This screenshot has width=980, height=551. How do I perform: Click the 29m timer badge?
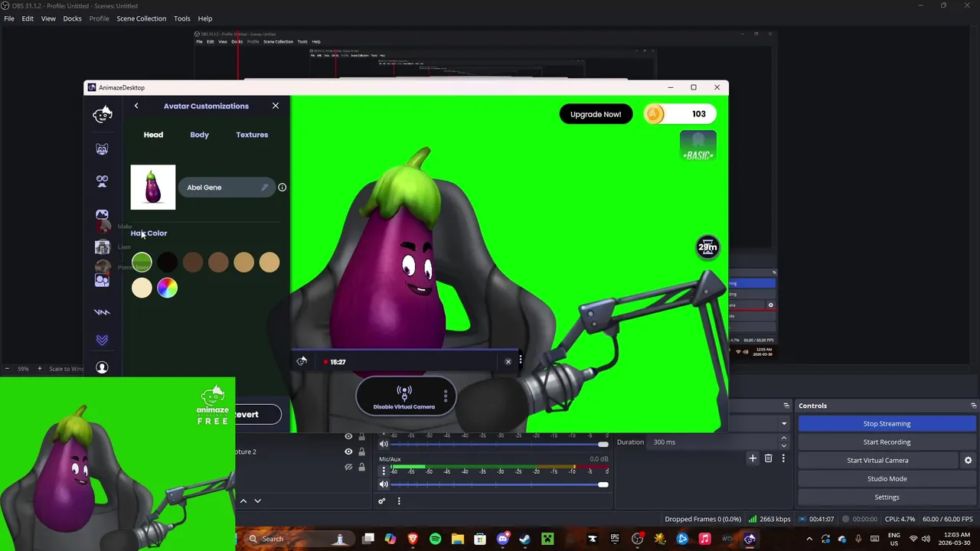707,247
